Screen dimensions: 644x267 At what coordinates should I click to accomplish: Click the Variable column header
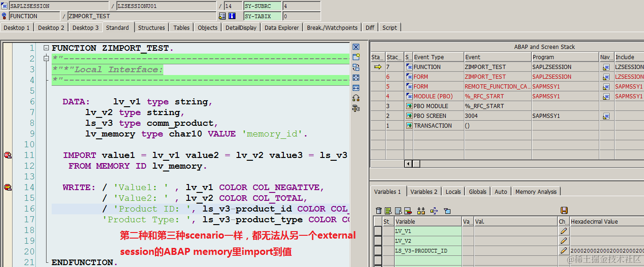click(428, 221)
